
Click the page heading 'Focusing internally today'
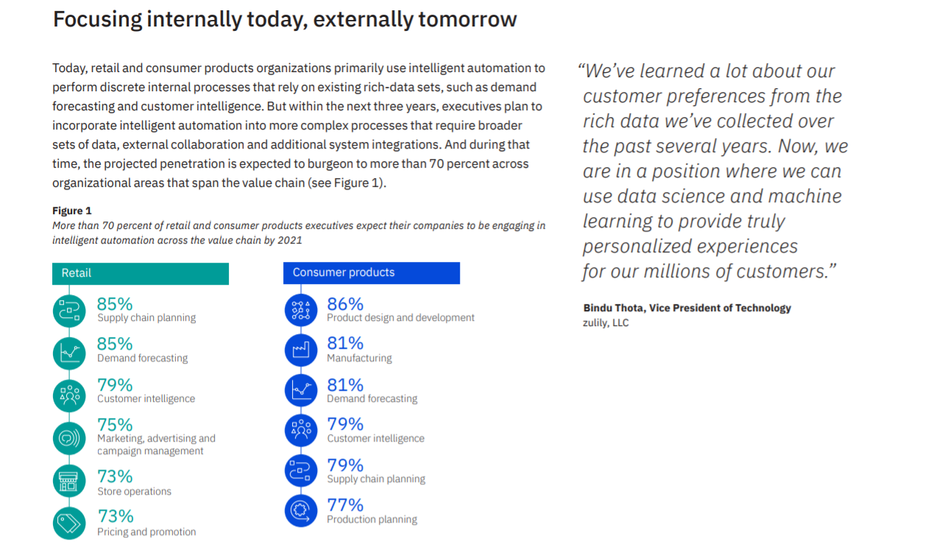(x=285, y=19)
